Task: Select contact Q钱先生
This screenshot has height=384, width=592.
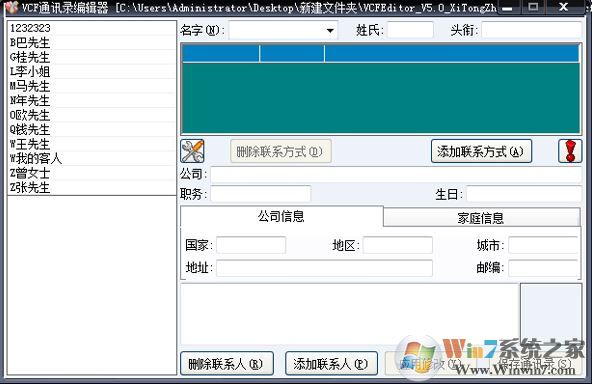Action: pyautogui.click(x=92, y=130)
